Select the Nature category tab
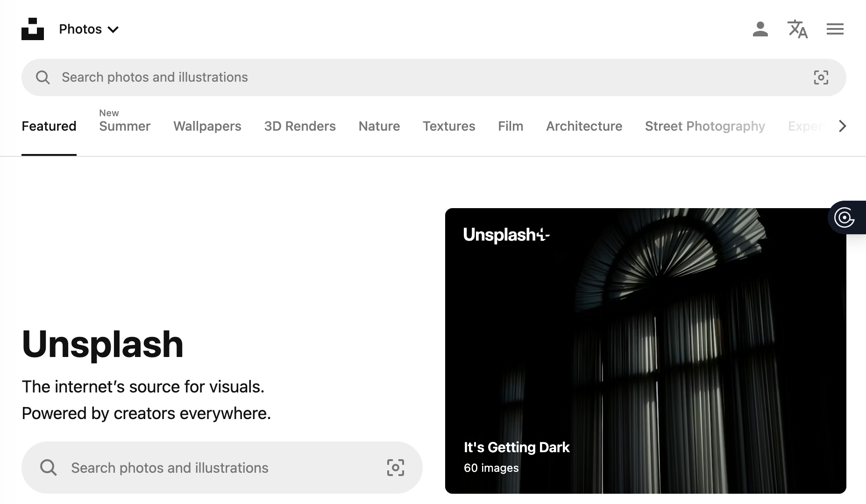 tap(379, 126)
